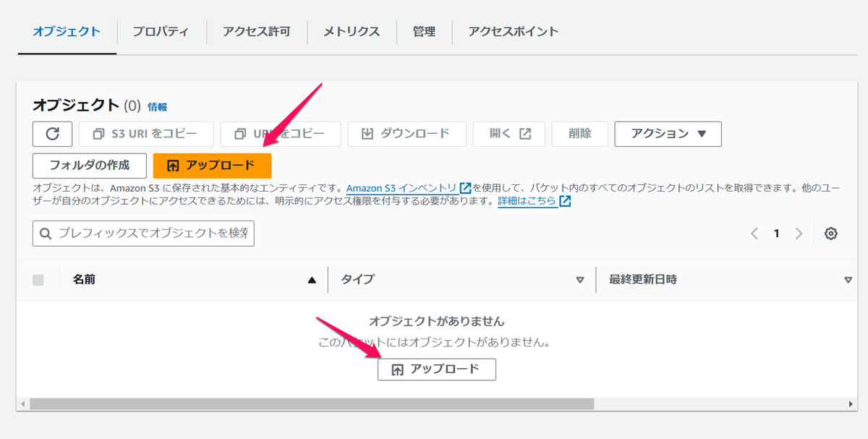Click the ダウンロード button

[407, 134]
